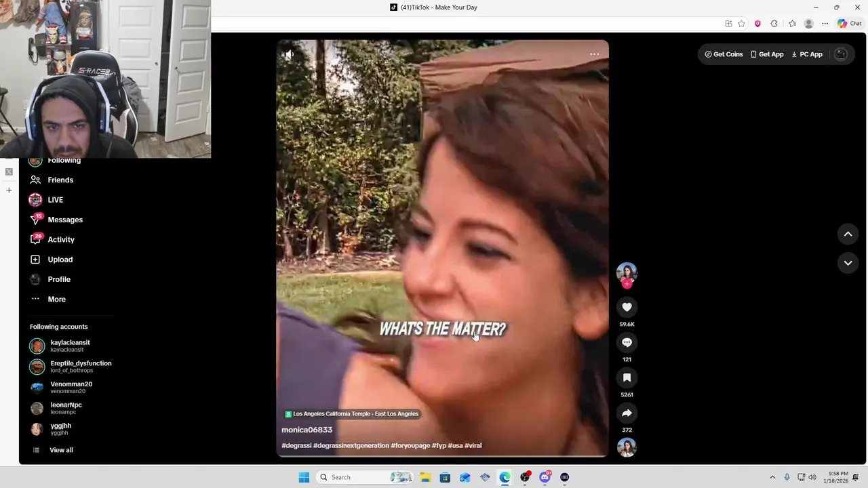This screenshot has width=868, height=488.
Task: Click Get Coins button
Action: tap(724, 54)
